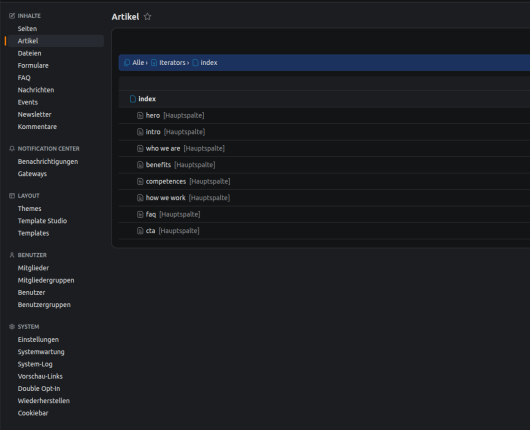Open Double Opt-In
The height and width of the screenshot is (430, 530).
pyautogui.click(x=39, y=388)
